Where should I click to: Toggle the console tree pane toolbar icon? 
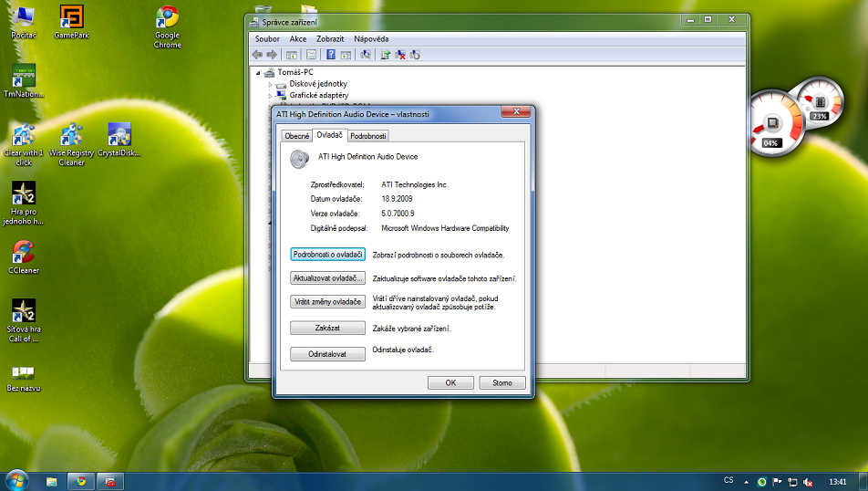tap(292, 55)
